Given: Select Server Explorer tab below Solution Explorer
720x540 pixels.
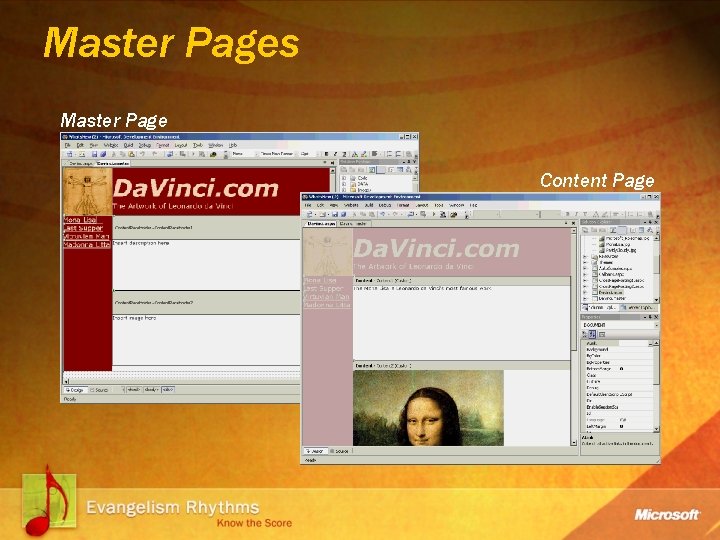Looking at the screenshot, I should (638, 307).
